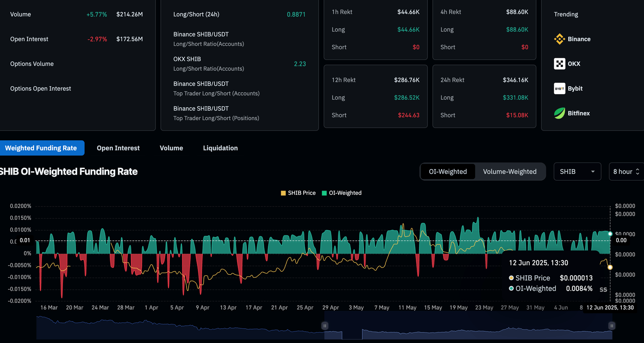Click the Bitfinex leaf logo icon
Image resolution: width=644 pixels, height=343 pixels.
[x=559, y=113]
